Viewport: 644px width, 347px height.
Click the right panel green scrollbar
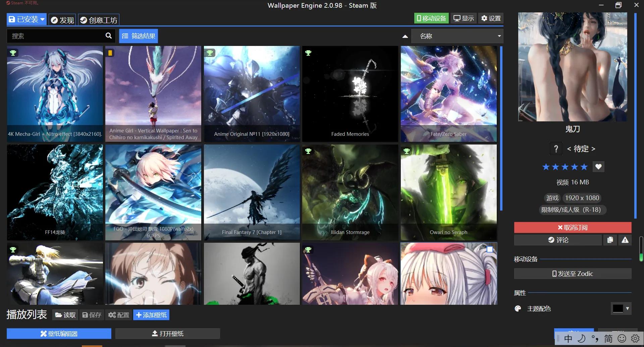(x=641, y=249)
